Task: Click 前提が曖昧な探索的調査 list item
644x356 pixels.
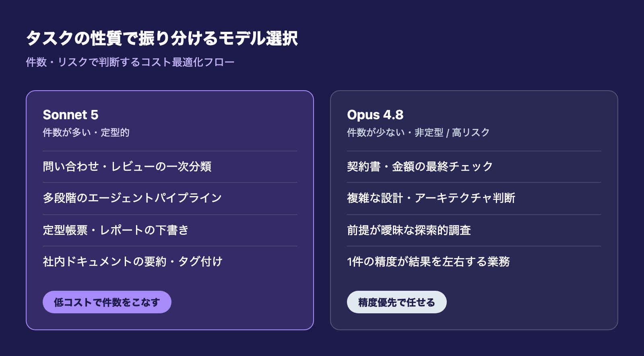Action: pyautogui.click(x=474, y=230)
